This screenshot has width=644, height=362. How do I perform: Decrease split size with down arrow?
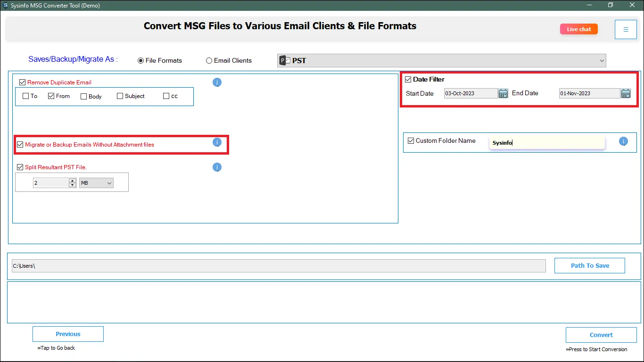[72, 185]
